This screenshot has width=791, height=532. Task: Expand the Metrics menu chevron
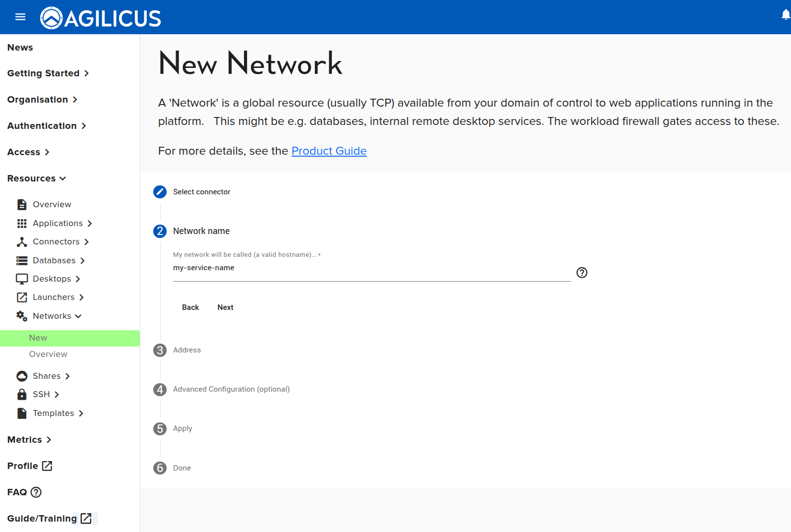point(49,440)
